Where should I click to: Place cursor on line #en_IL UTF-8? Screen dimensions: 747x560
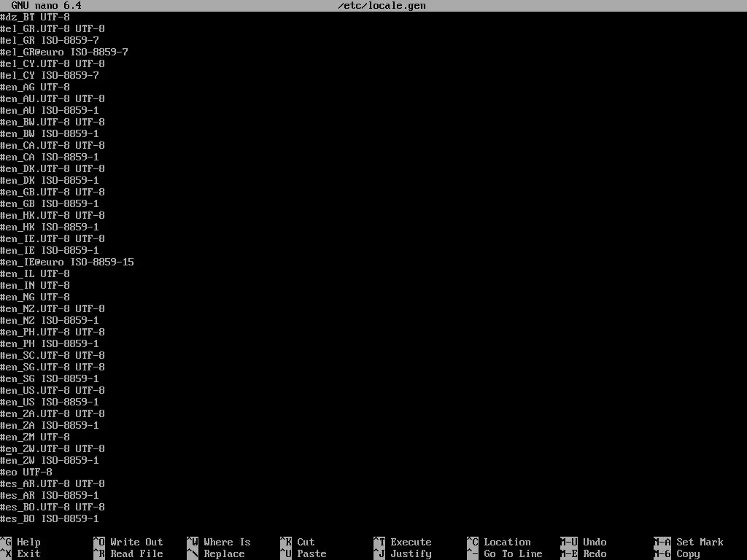click(x=35, y=274)
